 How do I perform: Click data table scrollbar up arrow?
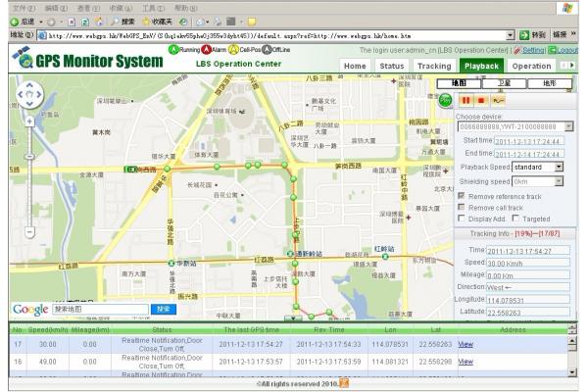572,340
